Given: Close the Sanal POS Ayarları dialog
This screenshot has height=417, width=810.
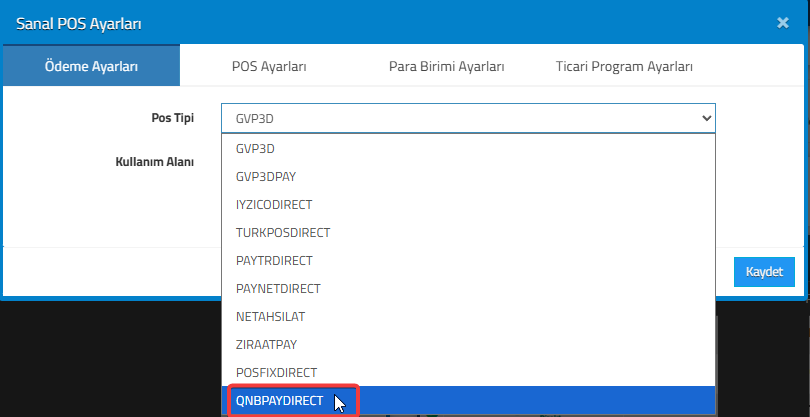Looking at the screenshot, I should click(782, 22).
